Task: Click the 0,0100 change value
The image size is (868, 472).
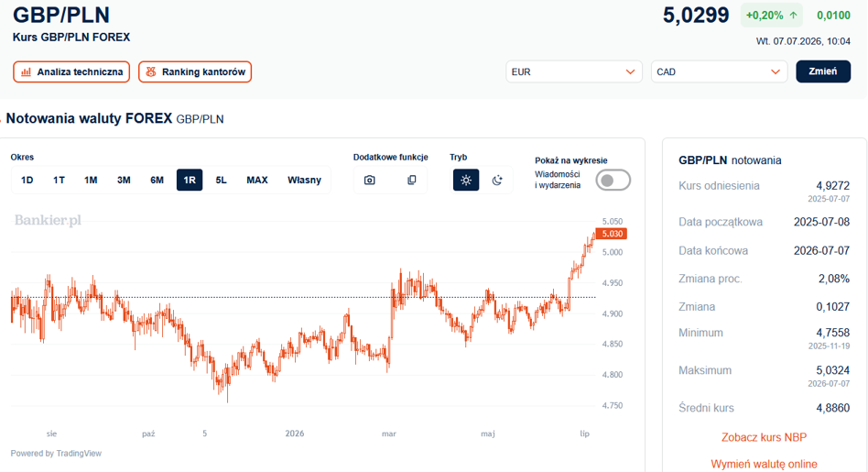Action: tap(834, 16)
